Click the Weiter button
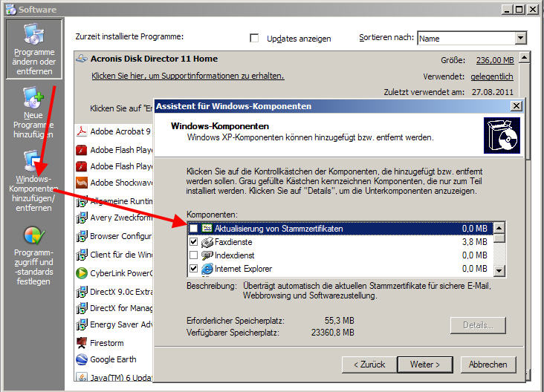Image resolution: width=544 pixels, height=392 pixels. tap(425, 365)
